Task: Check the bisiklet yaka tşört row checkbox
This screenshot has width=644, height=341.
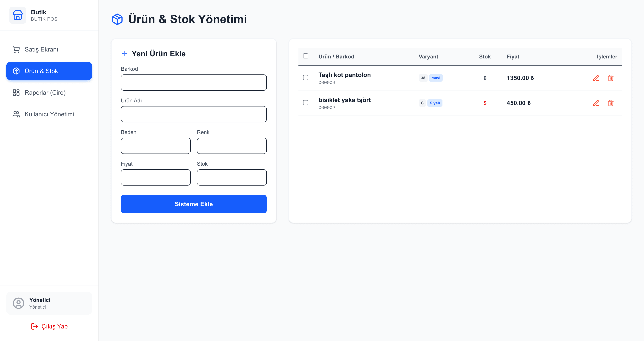Action: (306, 103)
